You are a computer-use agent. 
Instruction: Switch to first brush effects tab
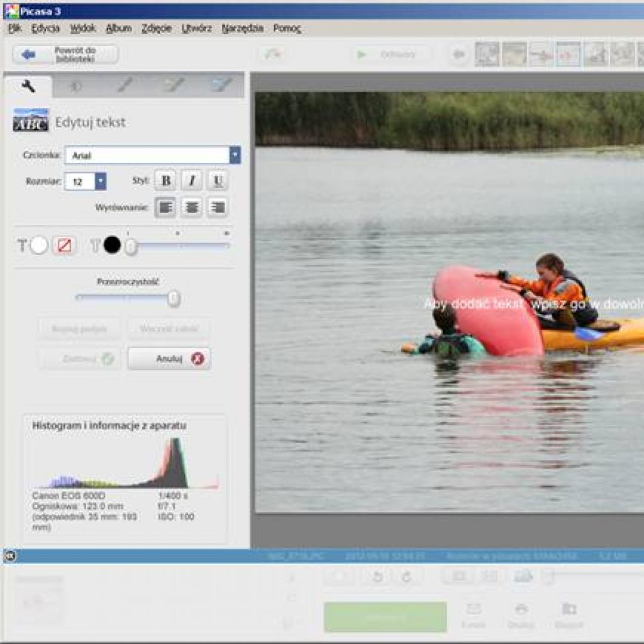(x=125, y=85)
